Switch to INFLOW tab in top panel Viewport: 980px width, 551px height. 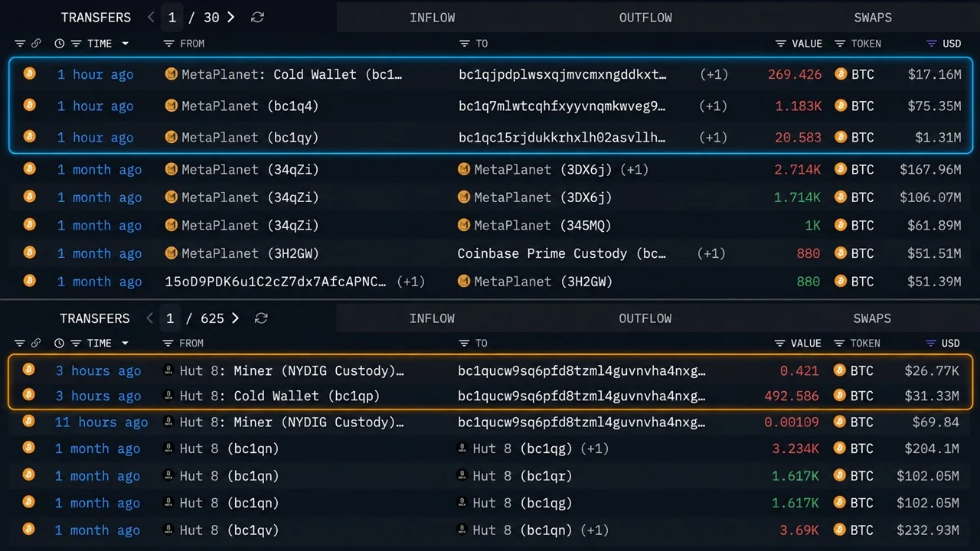tap(433, 17)
